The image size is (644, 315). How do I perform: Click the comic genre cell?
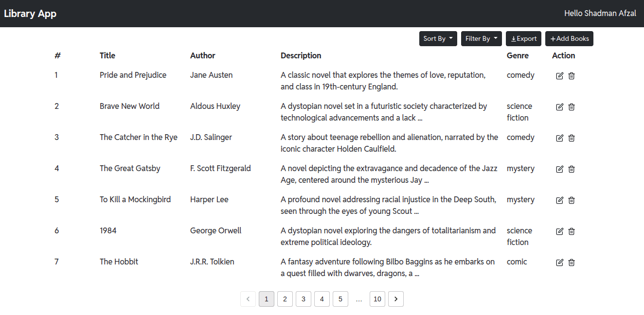517,262
